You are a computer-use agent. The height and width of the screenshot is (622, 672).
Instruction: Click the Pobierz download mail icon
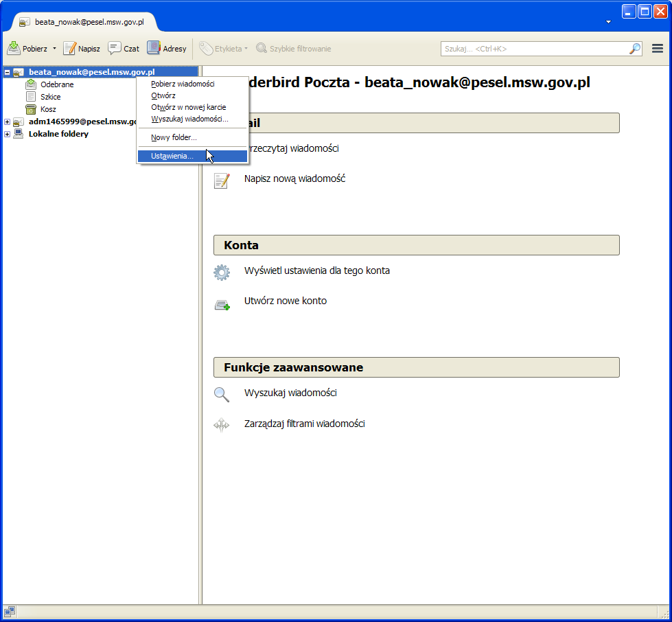(x=14, y=49)
